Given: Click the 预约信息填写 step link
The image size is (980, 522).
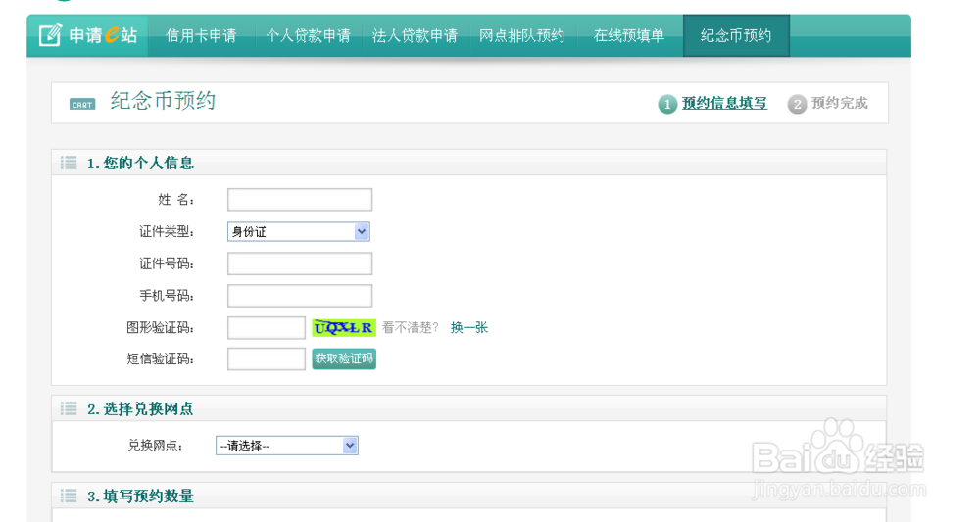Looking at the screenshot, I should coord(724,103).
